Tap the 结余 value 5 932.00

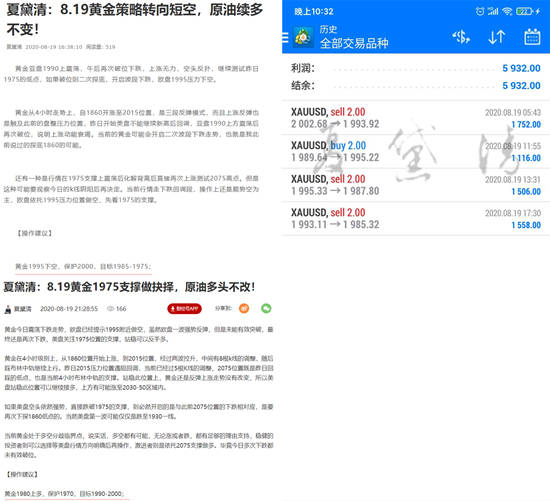tap(521, 86)
